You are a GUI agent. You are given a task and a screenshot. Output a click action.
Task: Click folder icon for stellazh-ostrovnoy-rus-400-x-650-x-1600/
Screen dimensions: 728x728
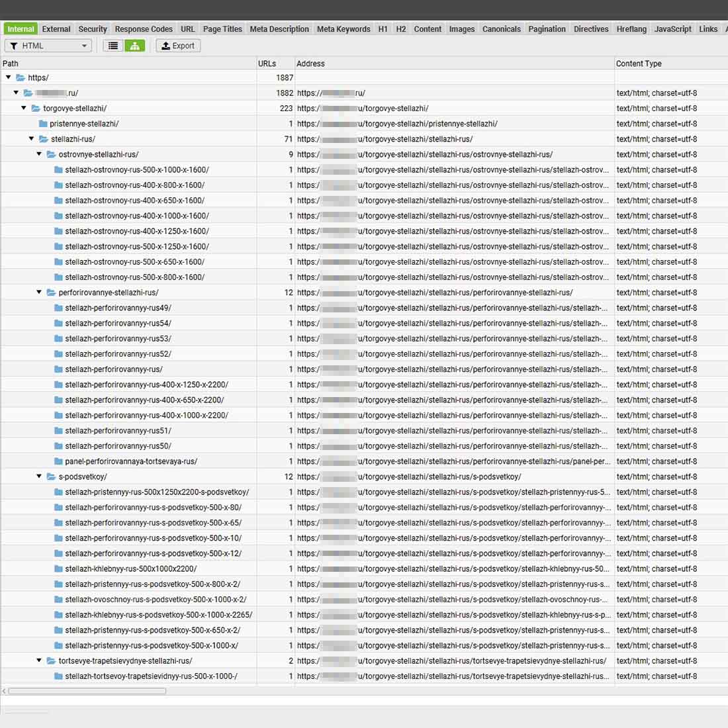click(58, 201)
